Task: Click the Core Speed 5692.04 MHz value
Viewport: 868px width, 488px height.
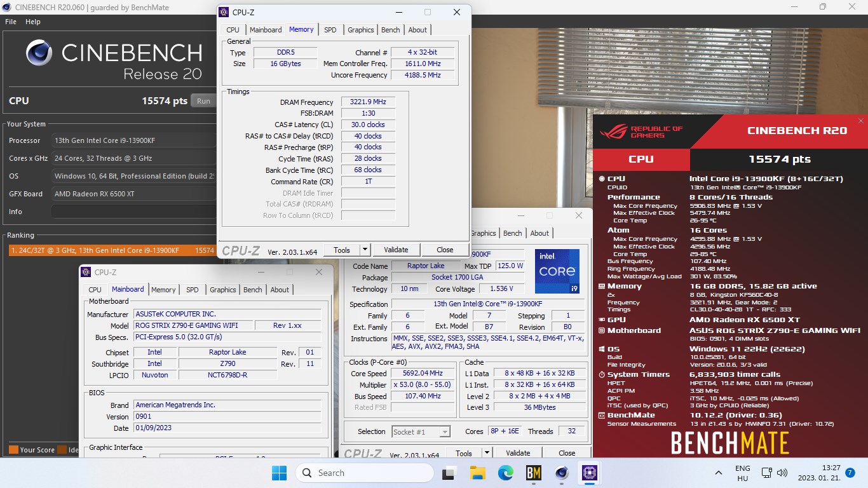Action: (423, 374)
